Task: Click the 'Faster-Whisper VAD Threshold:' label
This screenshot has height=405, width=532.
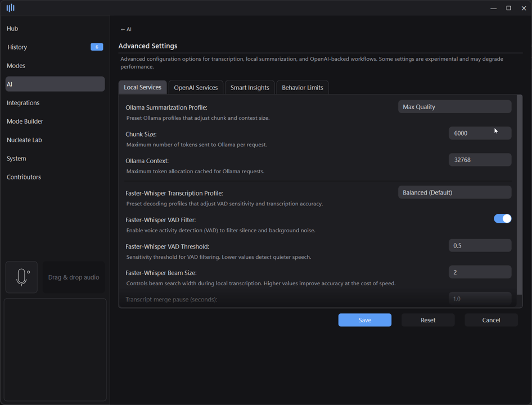Action: [167, 246]
